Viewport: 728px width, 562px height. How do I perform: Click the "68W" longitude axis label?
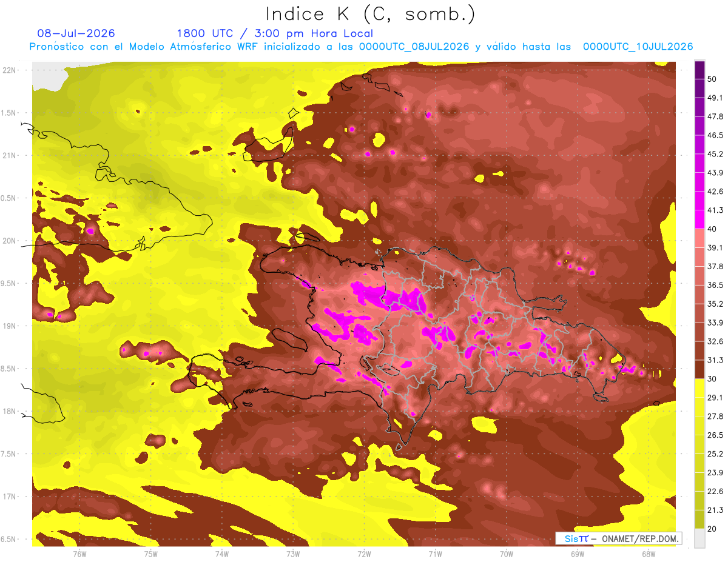coord(648,554)
